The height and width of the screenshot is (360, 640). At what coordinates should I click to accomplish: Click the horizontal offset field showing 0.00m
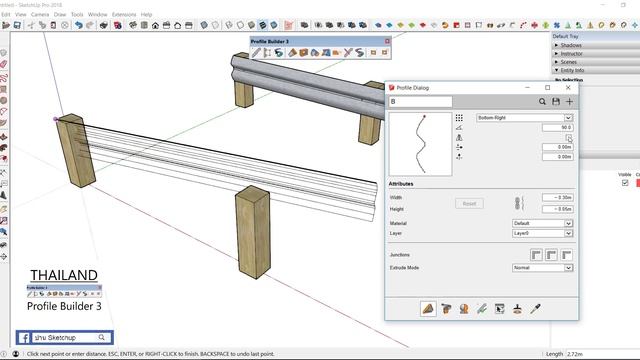558,147
